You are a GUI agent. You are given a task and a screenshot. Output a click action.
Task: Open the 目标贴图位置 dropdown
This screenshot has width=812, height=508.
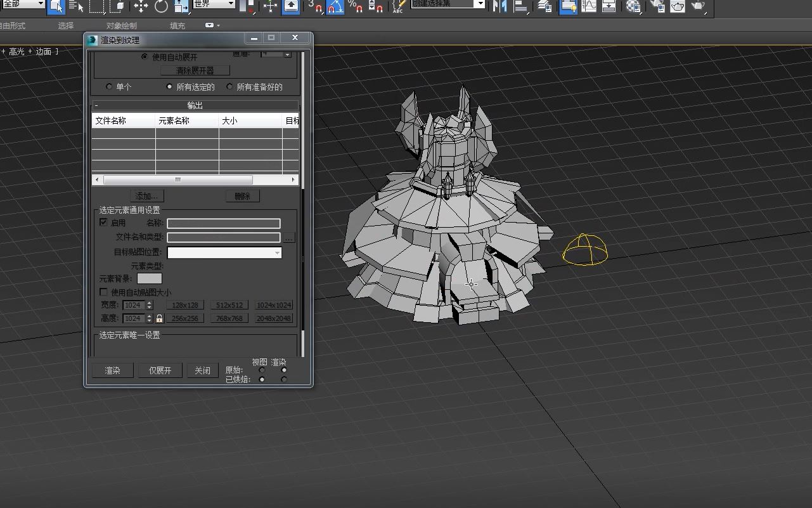278,252
